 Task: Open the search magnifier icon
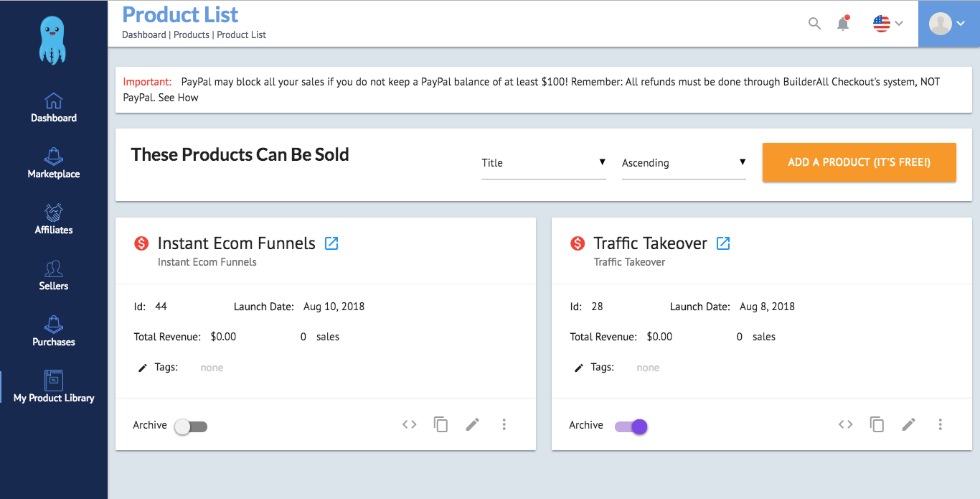click(x=814, y=23)
